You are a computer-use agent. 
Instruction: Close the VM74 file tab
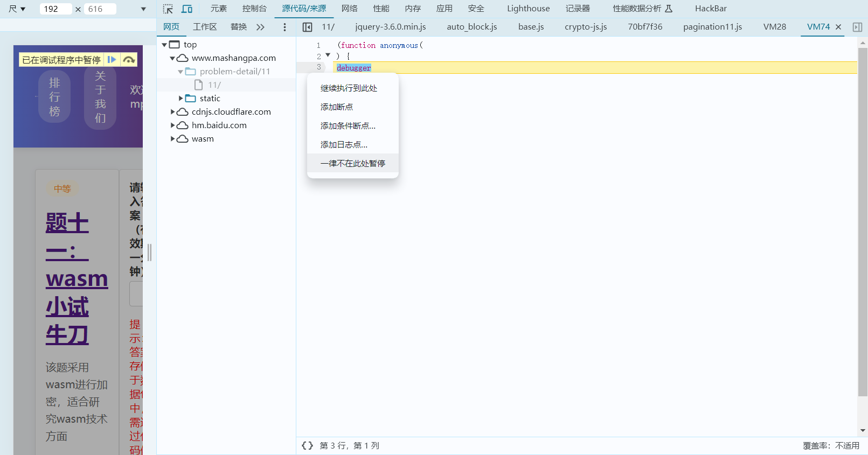tap(838, 27)
